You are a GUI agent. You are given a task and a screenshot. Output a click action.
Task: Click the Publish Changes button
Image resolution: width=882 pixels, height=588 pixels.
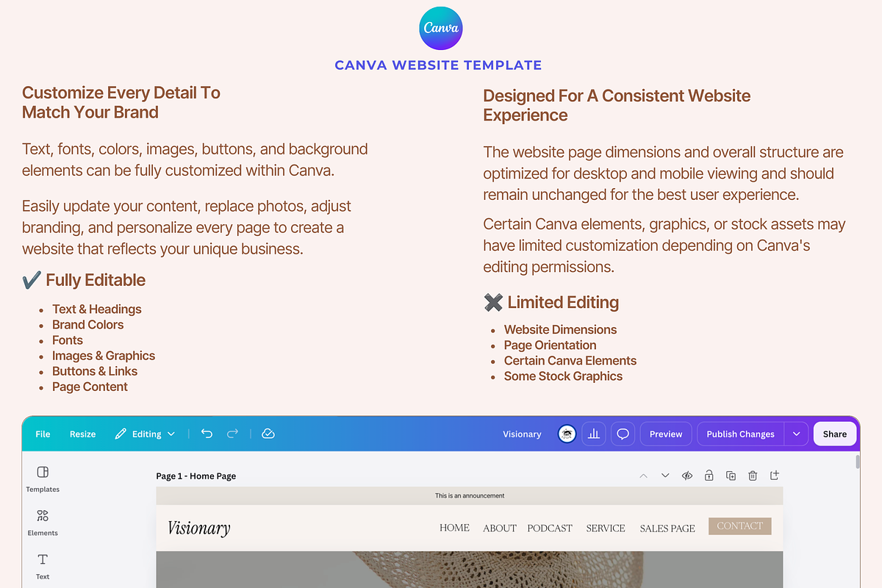click(740, 434)
